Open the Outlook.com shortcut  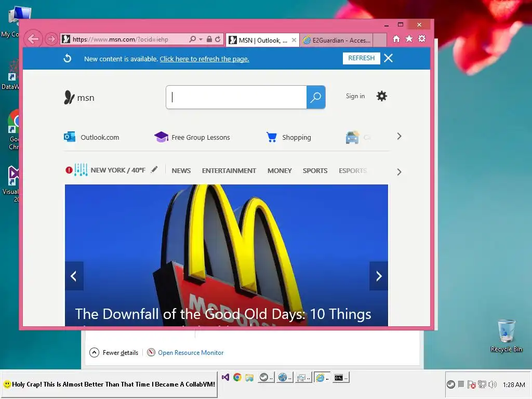tap(91, 137)
